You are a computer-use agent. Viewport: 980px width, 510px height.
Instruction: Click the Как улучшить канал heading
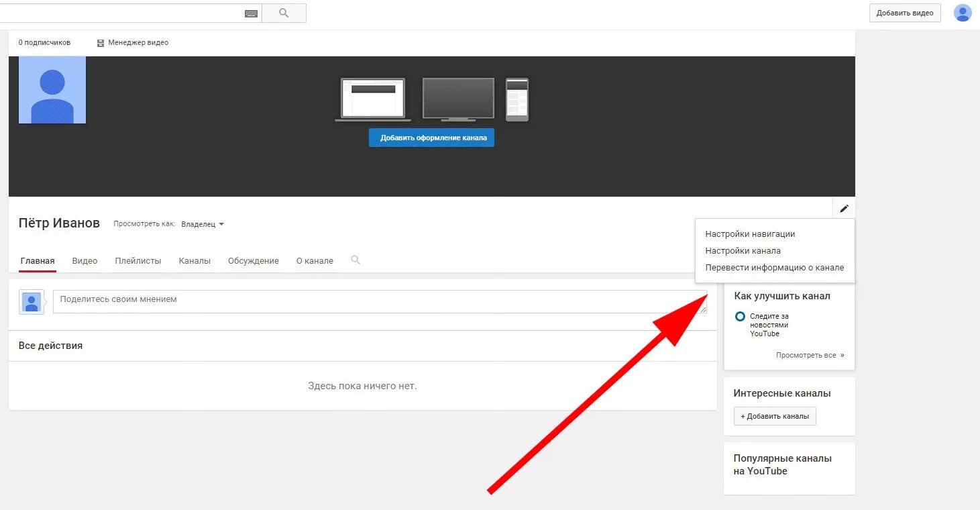(x=782, y=296)
